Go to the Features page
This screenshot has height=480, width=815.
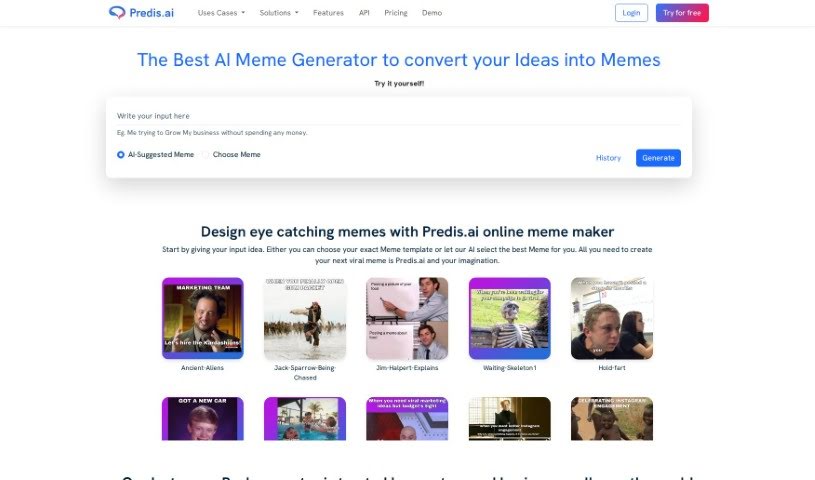(x=328, y=13)
